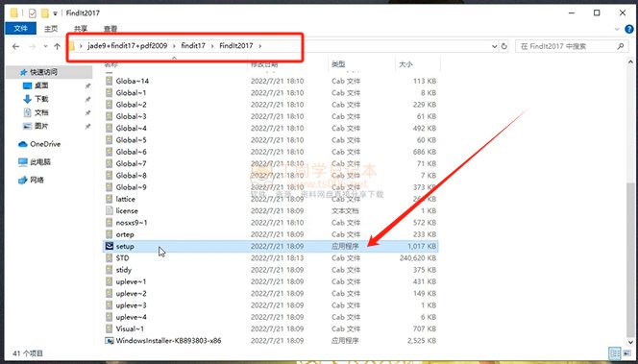Select the STD cab file icon

pos(109,257)
